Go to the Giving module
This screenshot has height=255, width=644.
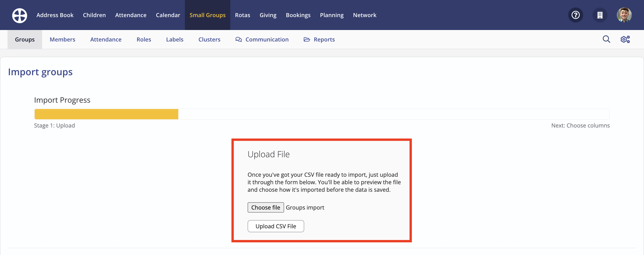coord(268,15)
